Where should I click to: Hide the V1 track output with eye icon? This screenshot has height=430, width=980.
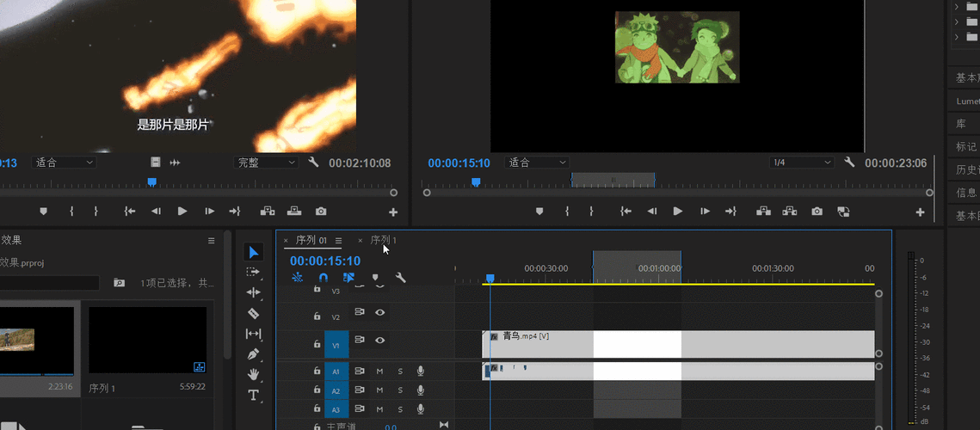pos(379,341)
